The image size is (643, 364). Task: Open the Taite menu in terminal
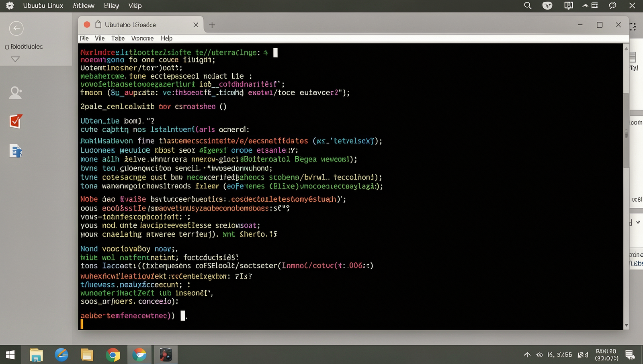(x=118, y=38)
